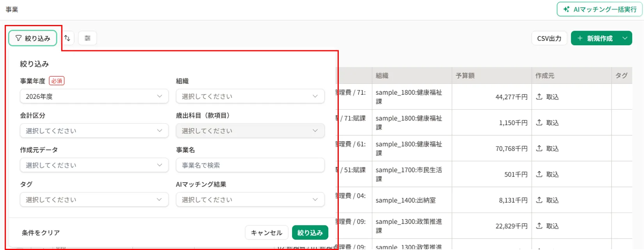This screenshot has width=644, height=250.
Task: Click the sparkle icon on AIマッチング button
Action: (566, 9)
